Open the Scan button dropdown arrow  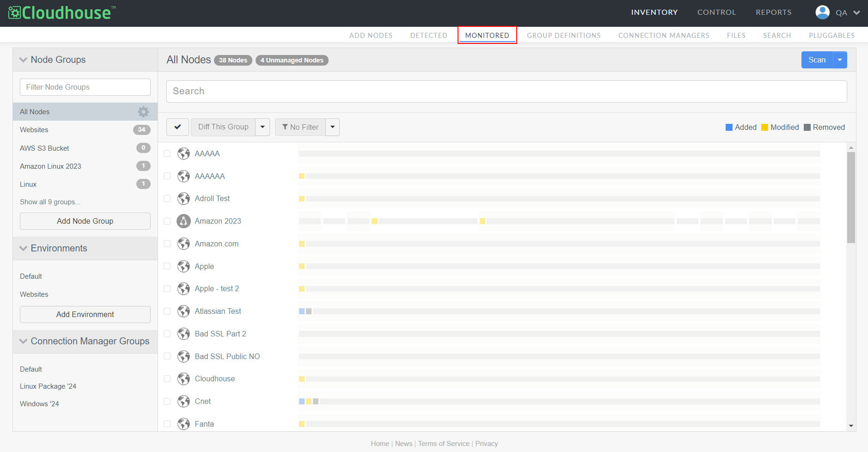(x=840, y=60)
